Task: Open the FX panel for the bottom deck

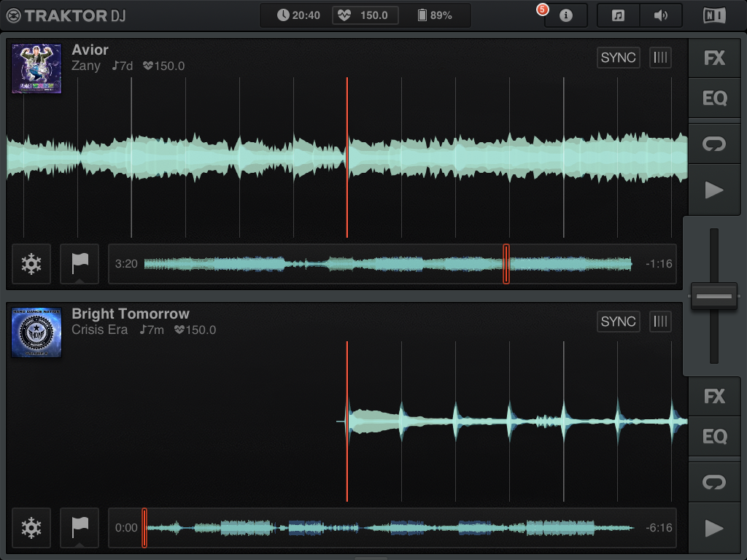Action: (714, 397)
